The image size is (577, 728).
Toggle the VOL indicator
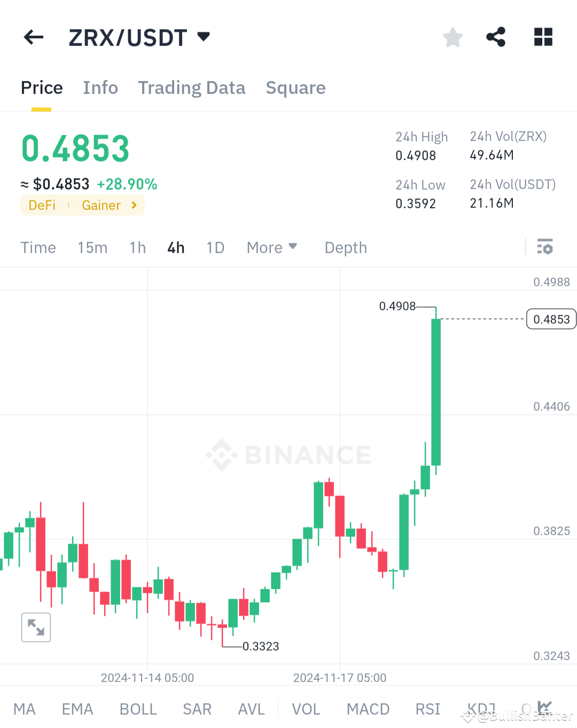pyautogui.click(x=306, y=709)
